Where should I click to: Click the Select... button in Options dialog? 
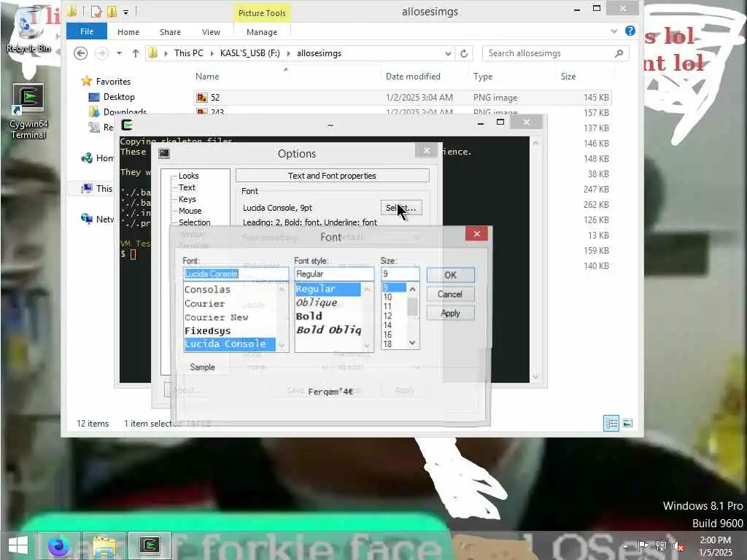tap(401, 208)
